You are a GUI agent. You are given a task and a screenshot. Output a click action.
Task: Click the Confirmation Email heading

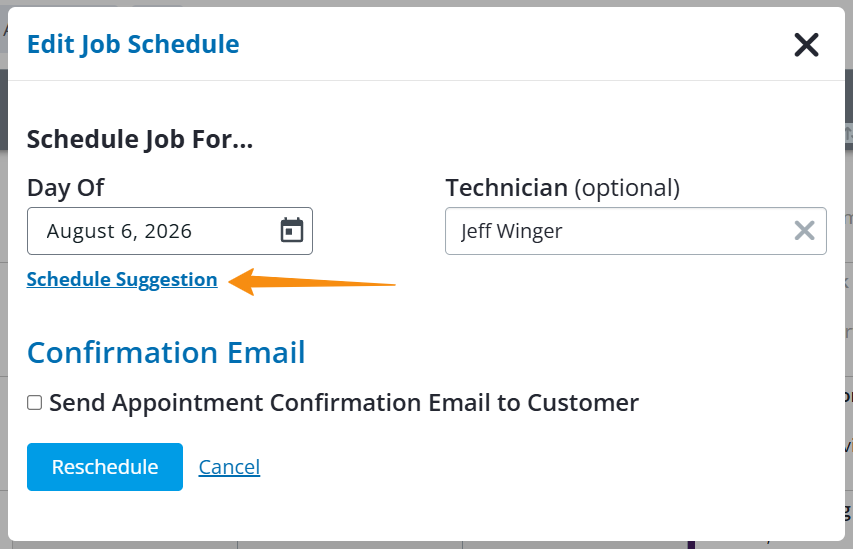tap(166, 353)
